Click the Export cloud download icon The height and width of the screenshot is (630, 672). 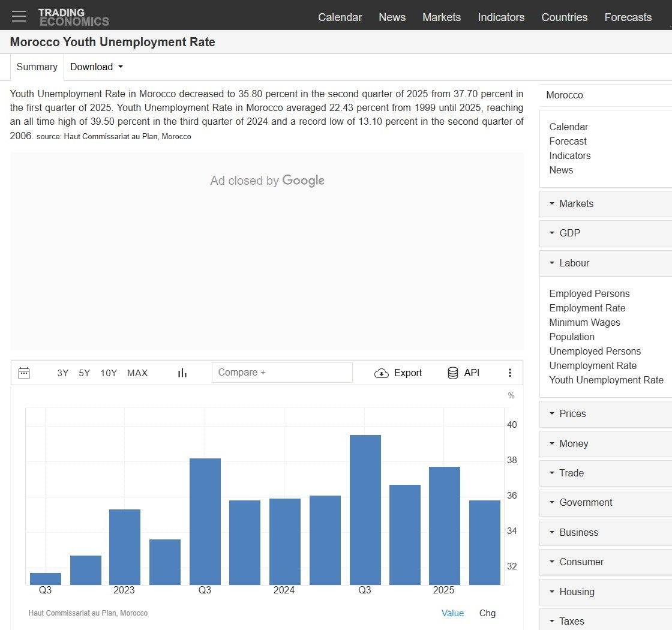pyautogui.click(x=381, y=373)
